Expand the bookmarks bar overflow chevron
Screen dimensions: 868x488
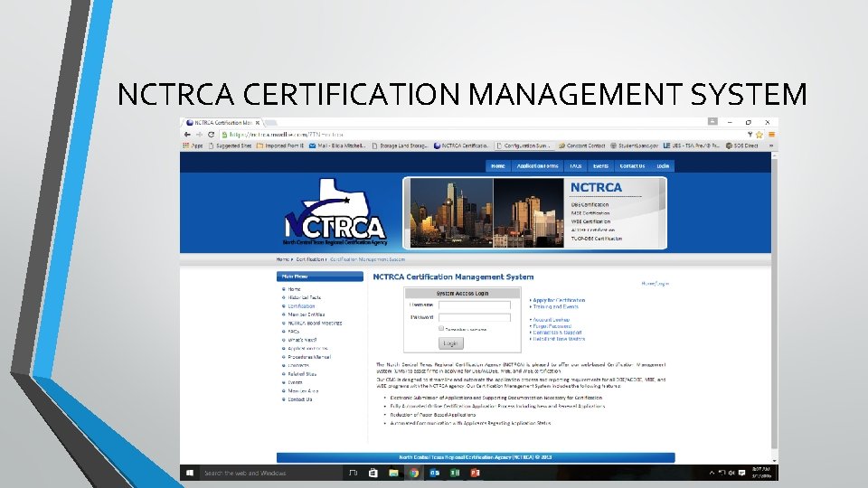pos(770,145)
